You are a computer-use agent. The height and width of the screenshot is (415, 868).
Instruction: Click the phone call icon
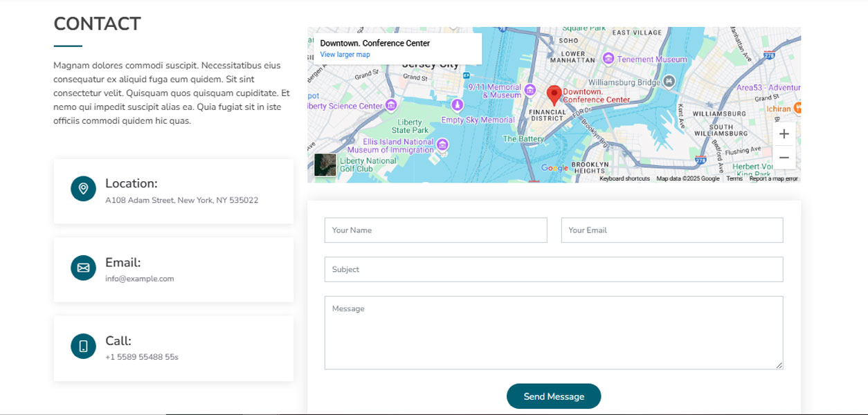83,346
